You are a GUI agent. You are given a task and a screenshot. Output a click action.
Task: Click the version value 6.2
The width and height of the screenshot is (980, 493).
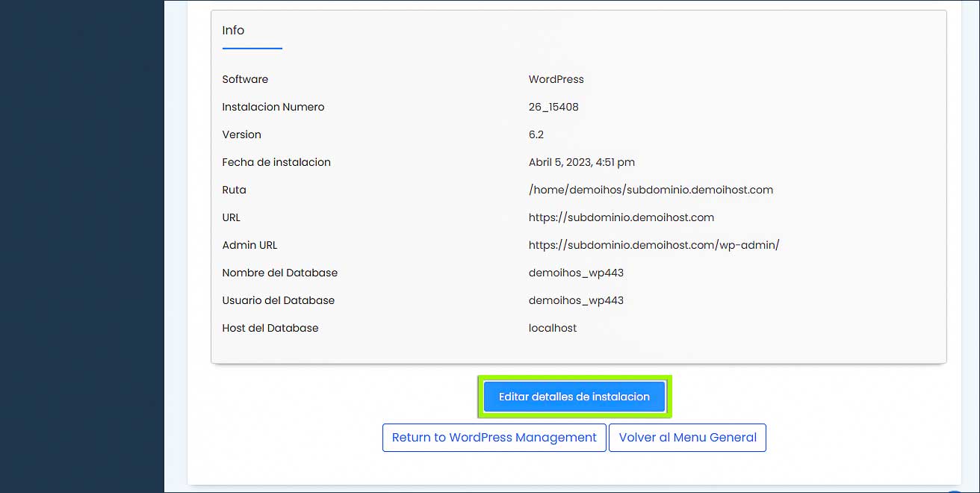pyautogui.click(x=536, y=134)
